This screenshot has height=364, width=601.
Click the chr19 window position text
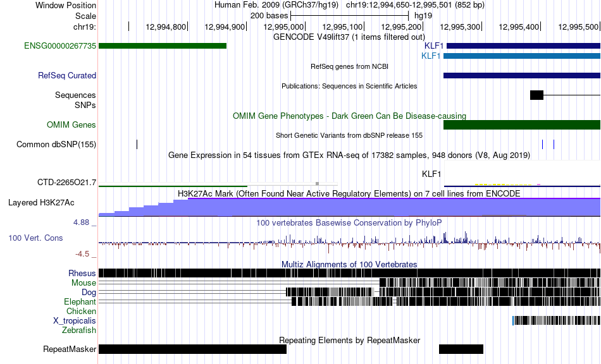point(415,5)
